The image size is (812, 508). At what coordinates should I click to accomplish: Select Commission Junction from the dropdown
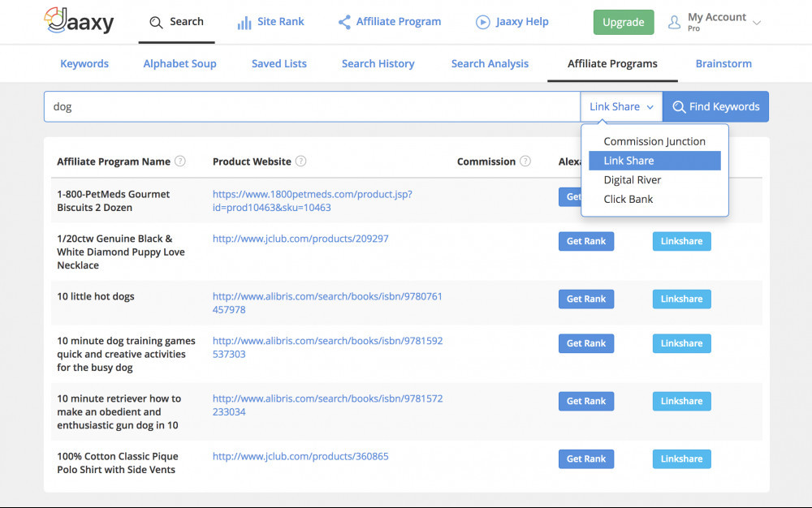coord(654,141)
